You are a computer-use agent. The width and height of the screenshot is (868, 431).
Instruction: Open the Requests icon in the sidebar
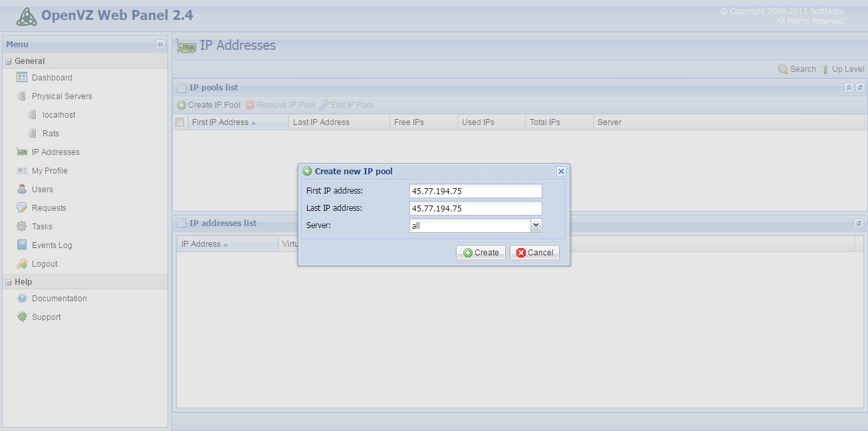click(22, 208)
